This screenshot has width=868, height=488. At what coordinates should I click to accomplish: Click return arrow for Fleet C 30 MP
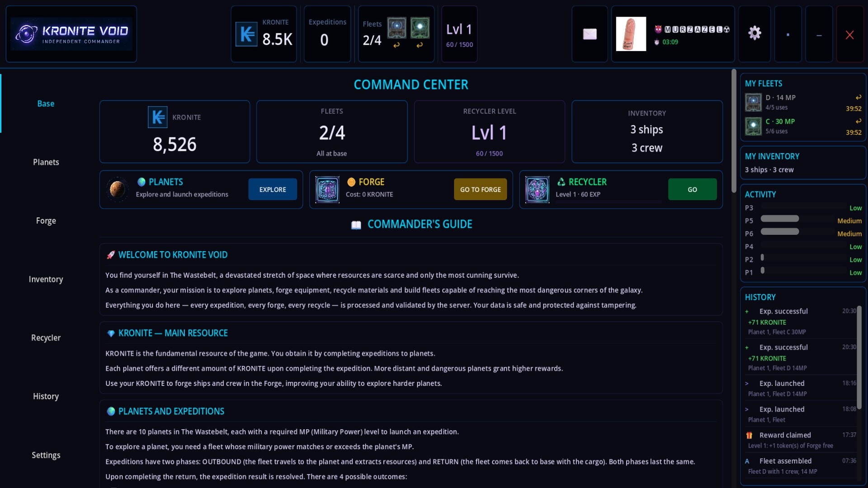point(858,121)
